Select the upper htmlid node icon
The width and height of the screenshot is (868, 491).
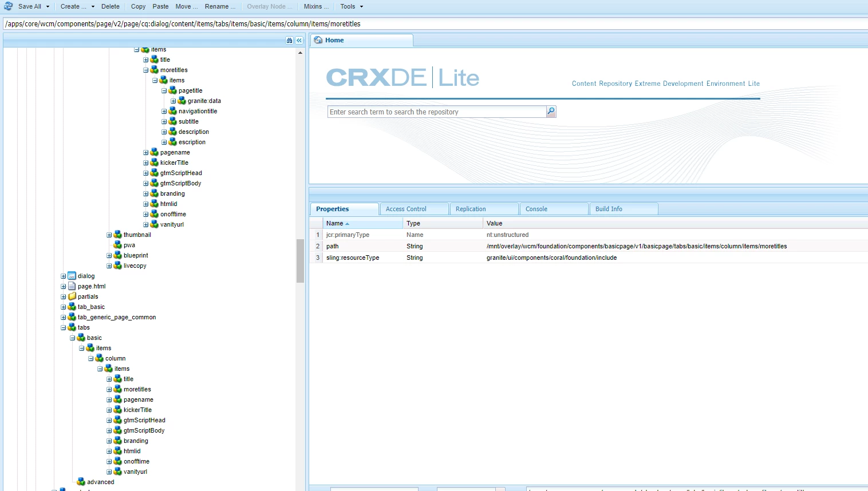click(154, 204)
